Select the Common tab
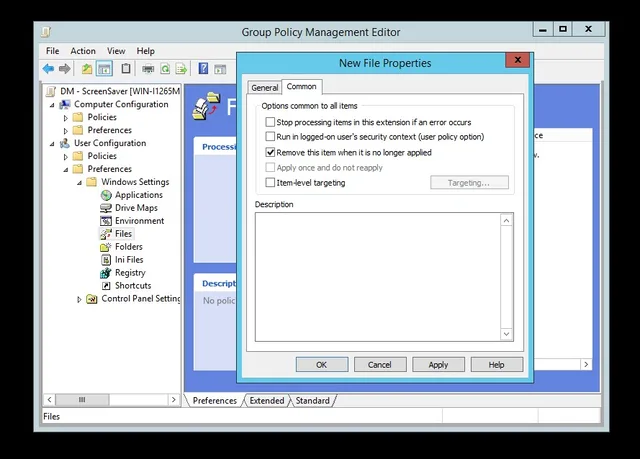The height and width of the screenshot is (459, 640). 302,86
